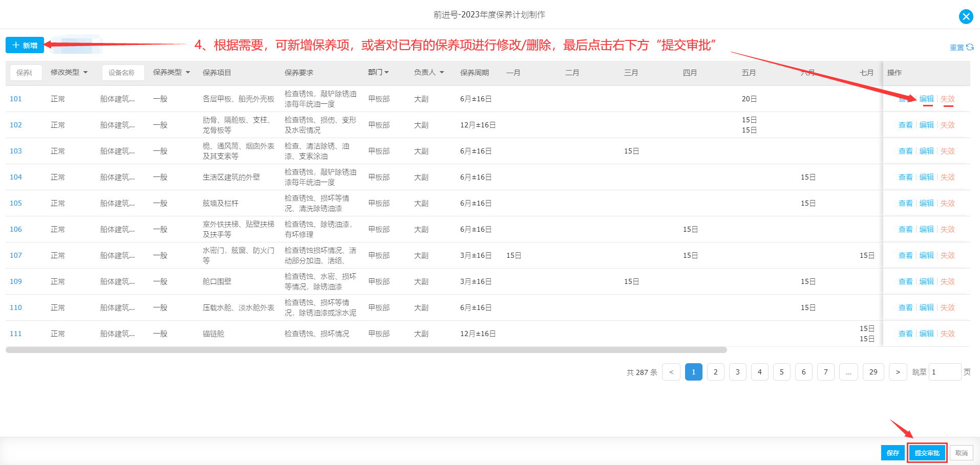Click the 提交审批 submit button
The image size is (980, 465).
pos(927,453)
